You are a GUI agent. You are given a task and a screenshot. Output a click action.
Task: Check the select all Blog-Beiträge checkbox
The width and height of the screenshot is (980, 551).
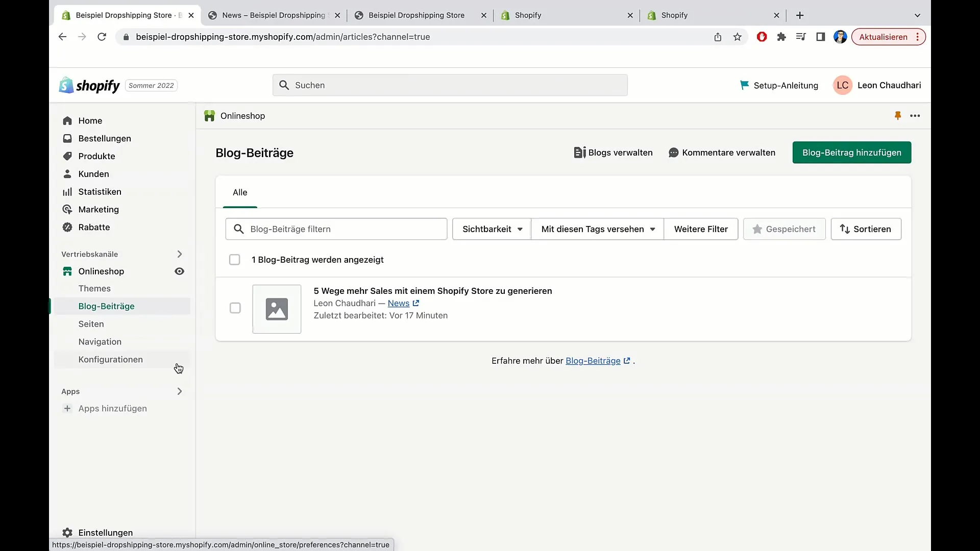click(x=234, y=259)
